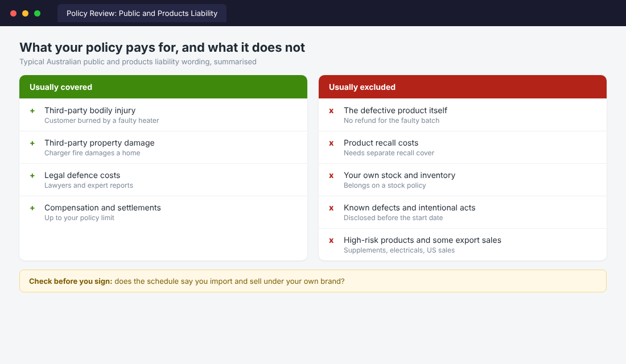
Task: Click the red close window button
Action: click(x=13, y=14)
